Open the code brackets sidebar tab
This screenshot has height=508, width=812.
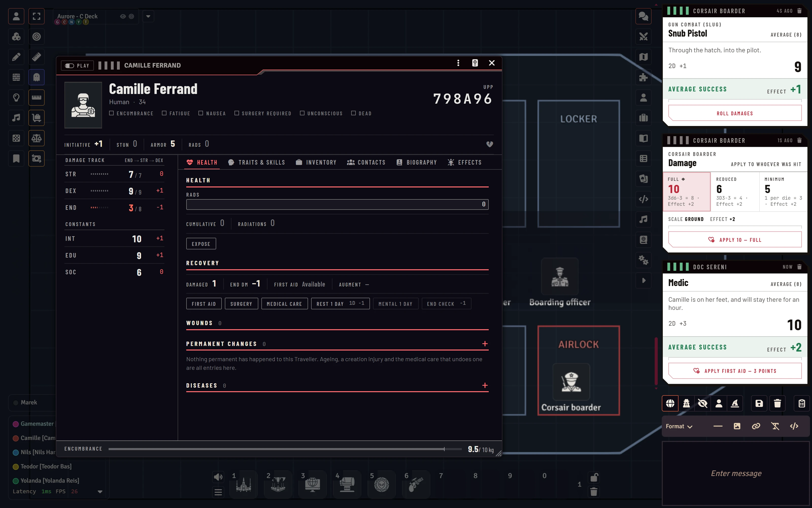pos(643,199)
